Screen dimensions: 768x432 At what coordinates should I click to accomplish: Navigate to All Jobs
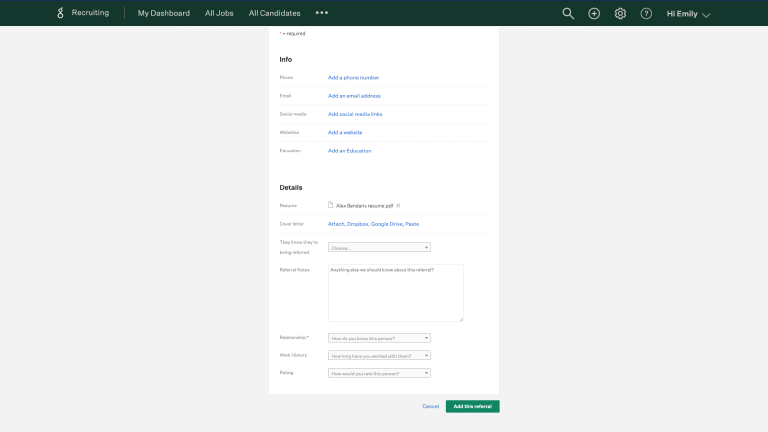pyautogui.click(x=219, y=13)
